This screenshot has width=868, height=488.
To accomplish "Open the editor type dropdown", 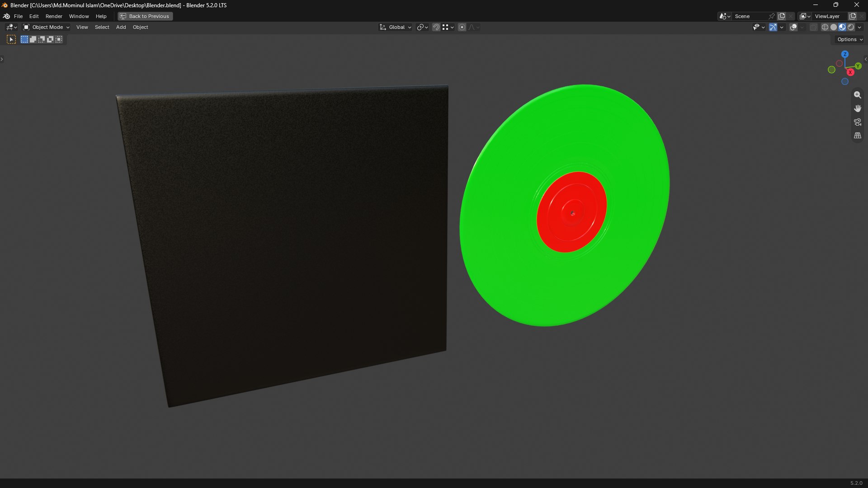I will pos(11,28).
